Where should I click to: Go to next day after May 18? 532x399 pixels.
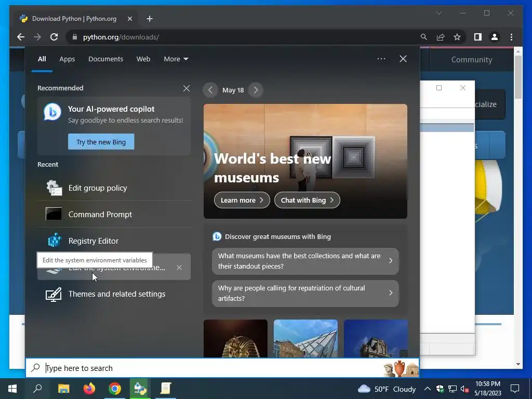pyautogui.click(x=256, y=90)
